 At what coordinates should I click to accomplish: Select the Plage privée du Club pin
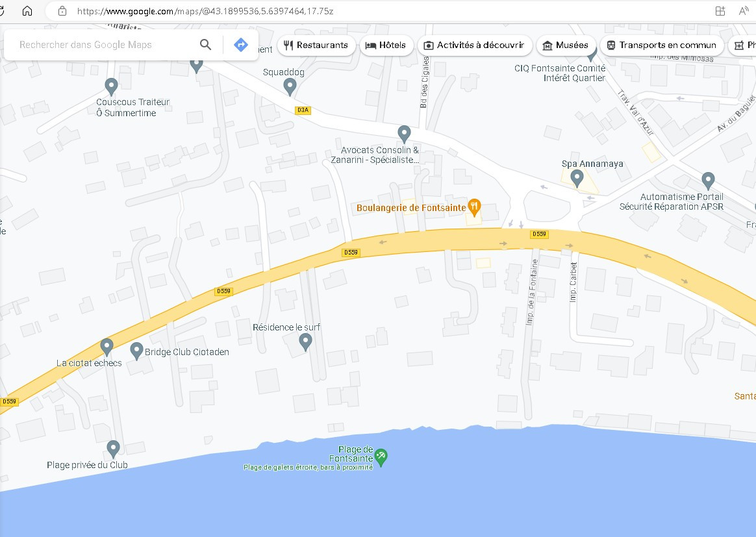point(113,449)
